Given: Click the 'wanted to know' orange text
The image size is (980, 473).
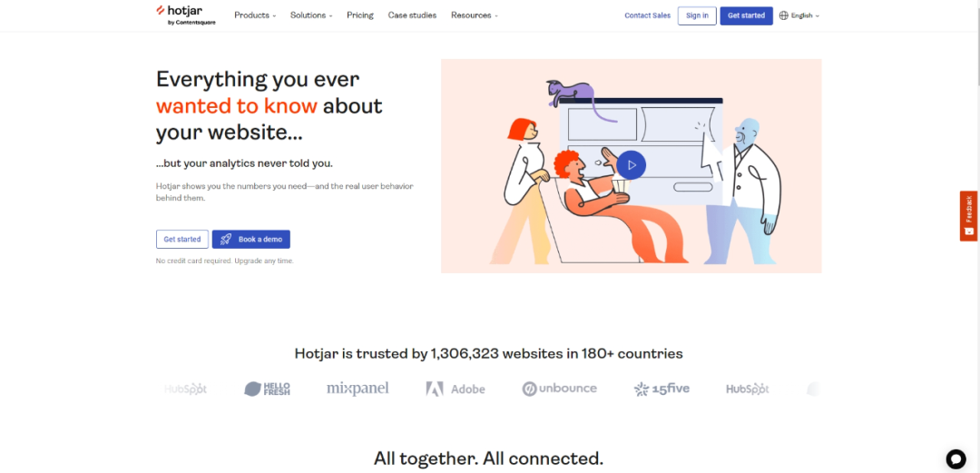Looking at the screenshot, I should 237,105.
